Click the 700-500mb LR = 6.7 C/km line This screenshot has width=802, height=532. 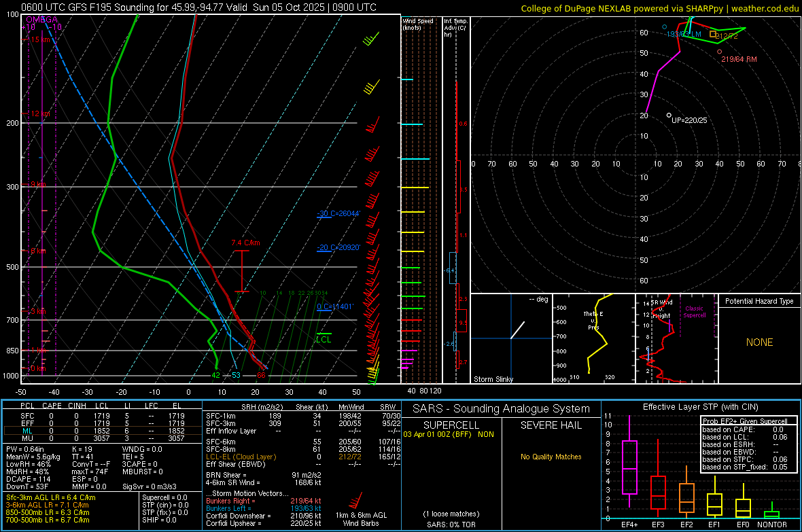(x=48, y=520)
